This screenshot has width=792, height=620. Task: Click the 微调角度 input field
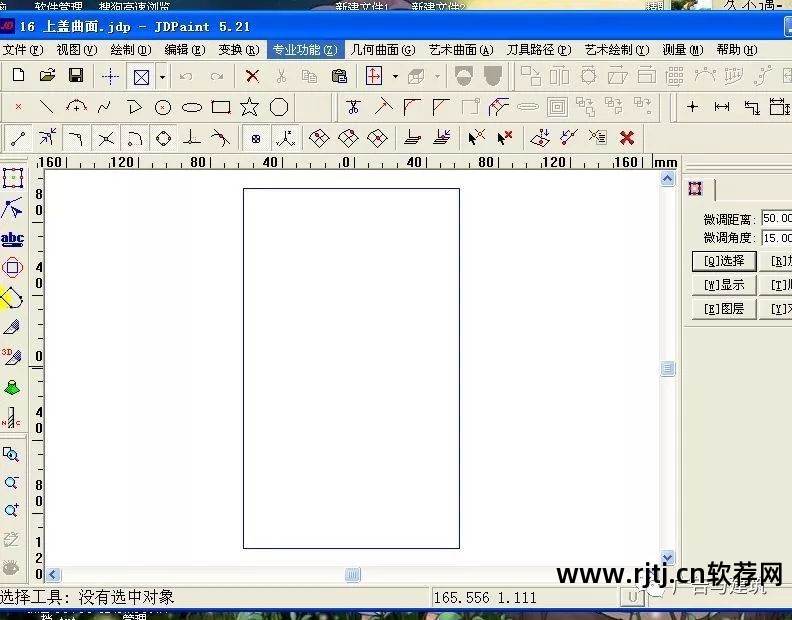777,237
